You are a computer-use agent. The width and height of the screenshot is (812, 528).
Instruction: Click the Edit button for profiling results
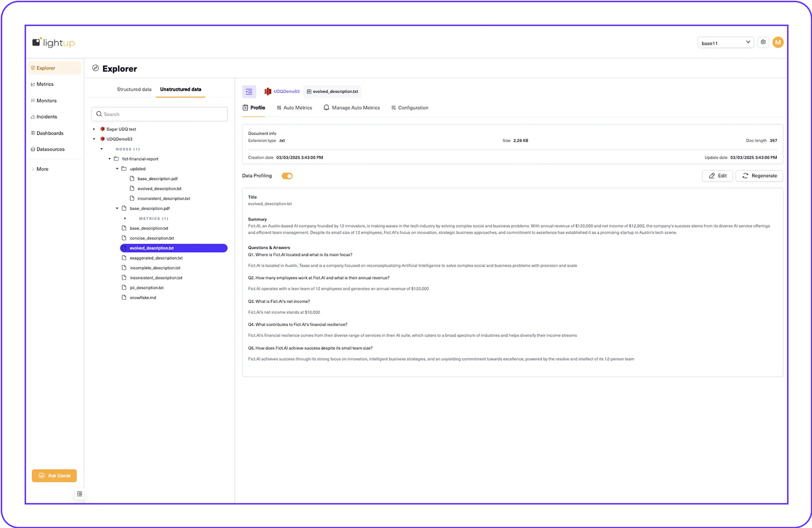pyautogui.click(x=717, y=176)
